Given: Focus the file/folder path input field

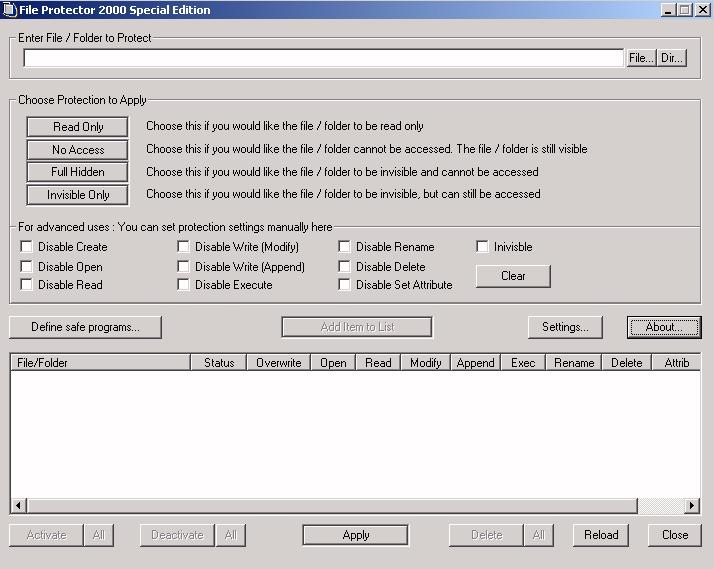Looking at the screenshot, I should click(x=323, y=58).
